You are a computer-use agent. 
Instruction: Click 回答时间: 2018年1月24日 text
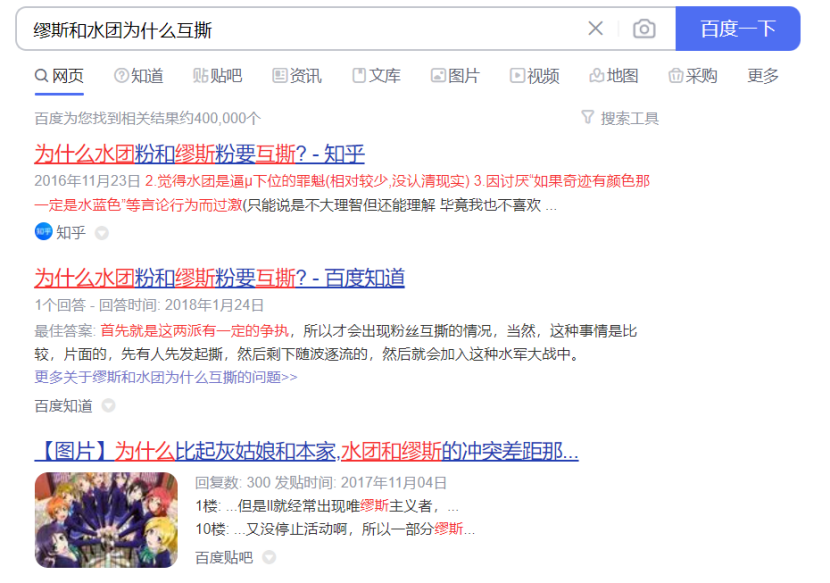182,305
